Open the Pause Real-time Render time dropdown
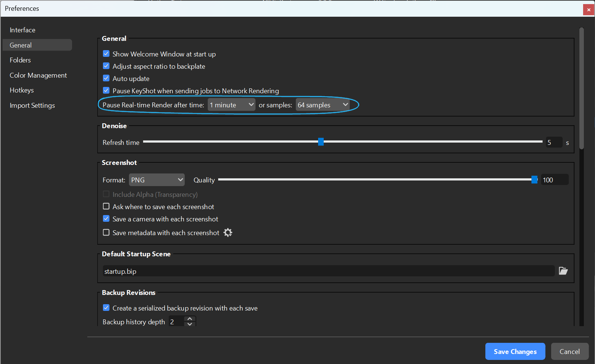Viewport: 595px width, 364px height. tap(231, 104)
